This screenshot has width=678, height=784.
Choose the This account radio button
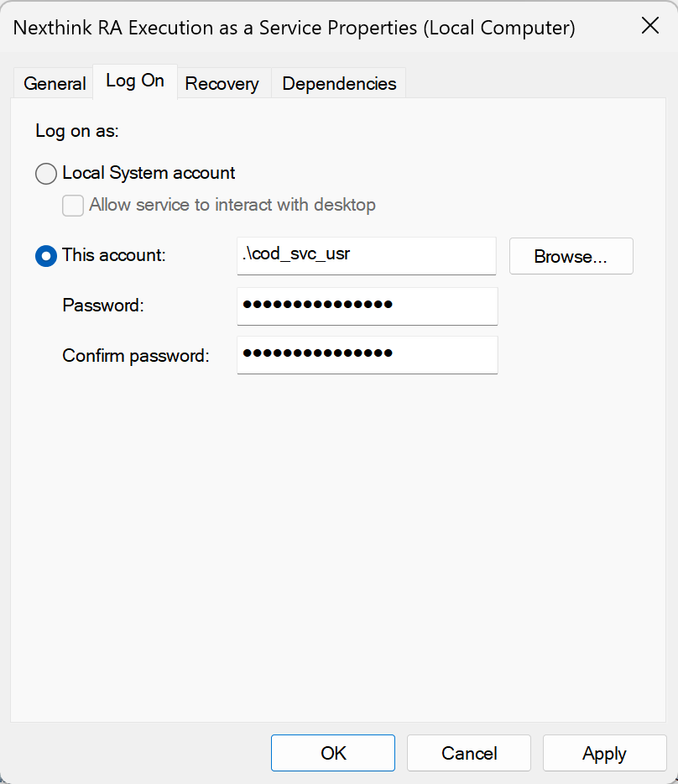pyautogui.click(x=46, y=256)
